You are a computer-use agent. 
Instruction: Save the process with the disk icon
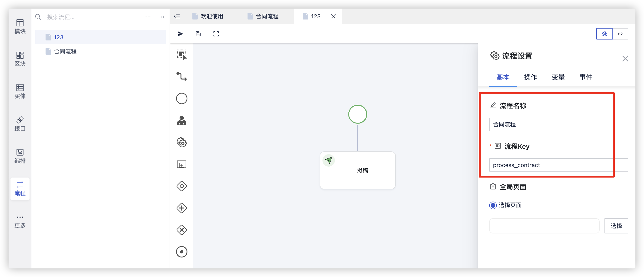click(x=198, y=34)
